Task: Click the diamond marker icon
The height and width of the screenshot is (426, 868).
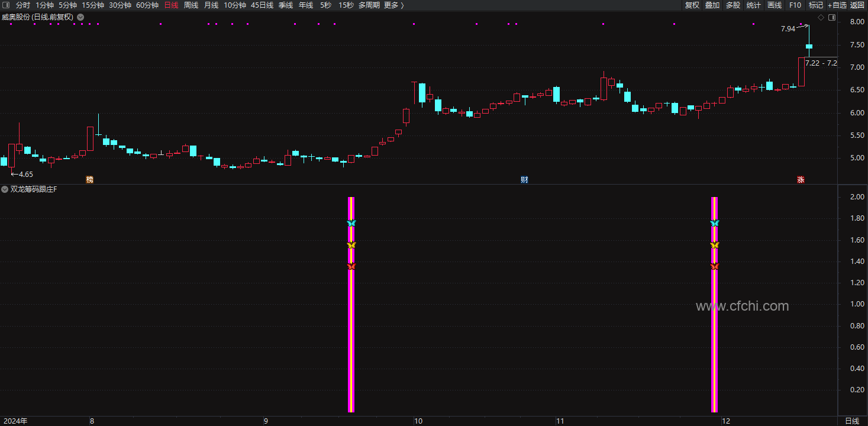Action: pos(821,18)
